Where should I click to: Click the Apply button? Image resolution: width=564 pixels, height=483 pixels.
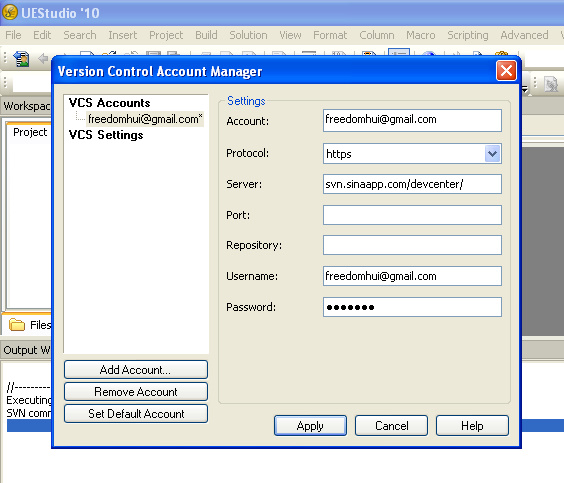click(310, 426)
